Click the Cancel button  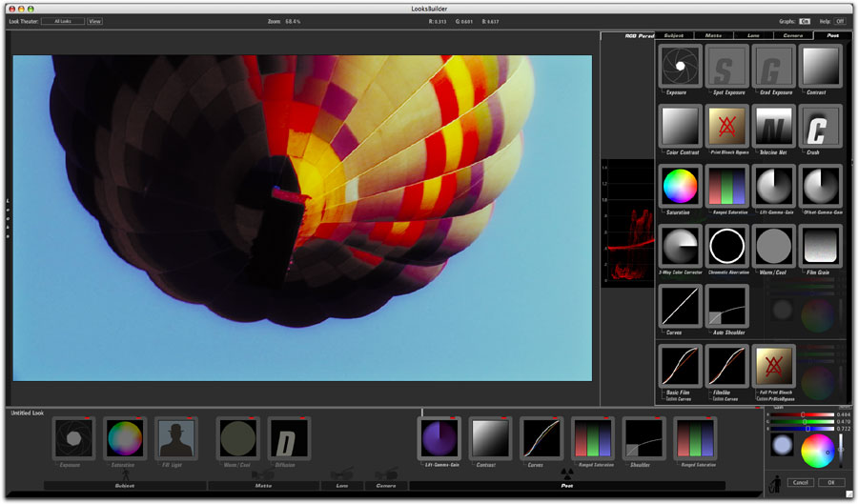pyautogui.click(x=801, y=482)
